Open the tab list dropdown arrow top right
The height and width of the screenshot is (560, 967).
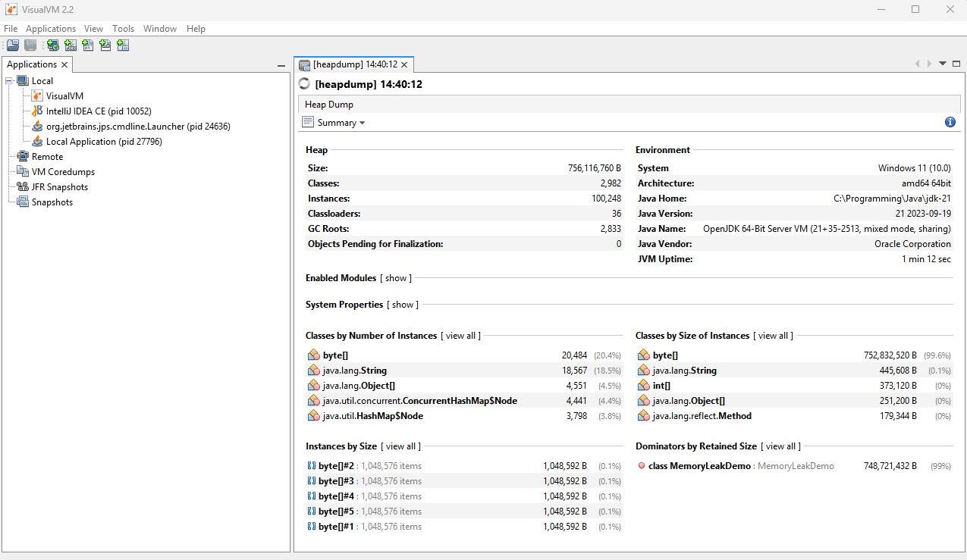pyautogui.click(x=942, y=64)
